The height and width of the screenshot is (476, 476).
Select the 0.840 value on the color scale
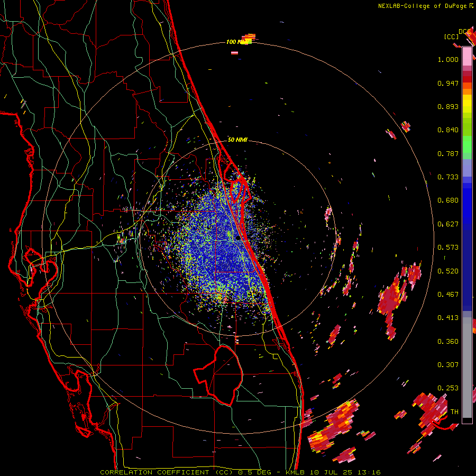coord(448,130)
